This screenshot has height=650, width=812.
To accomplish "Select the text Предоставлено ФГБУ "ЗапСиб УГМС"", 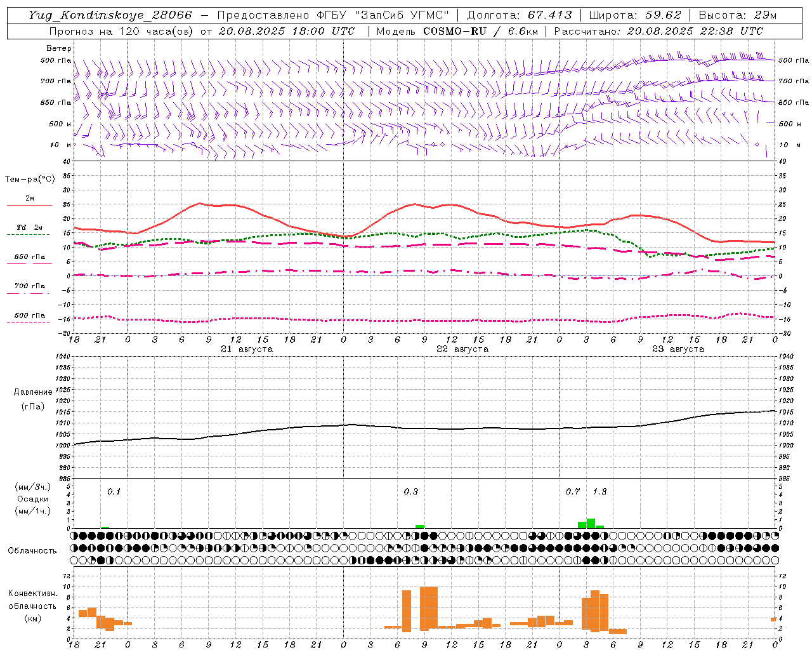I will (x=332, y=15).
